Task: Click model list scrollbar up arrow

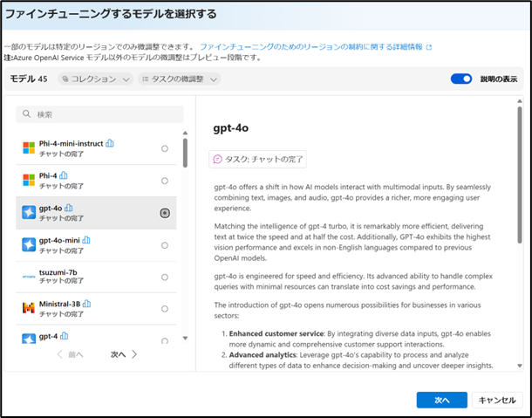Action: [185, 133]
